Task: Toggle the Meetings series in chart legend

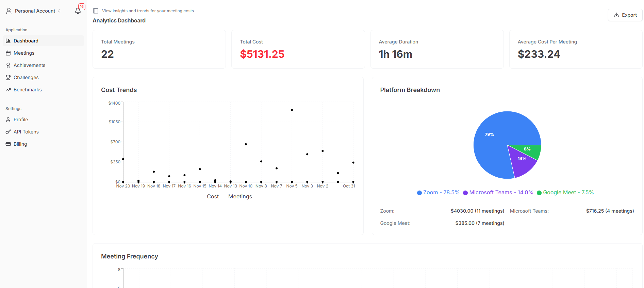Action: (x=240, y=197)
